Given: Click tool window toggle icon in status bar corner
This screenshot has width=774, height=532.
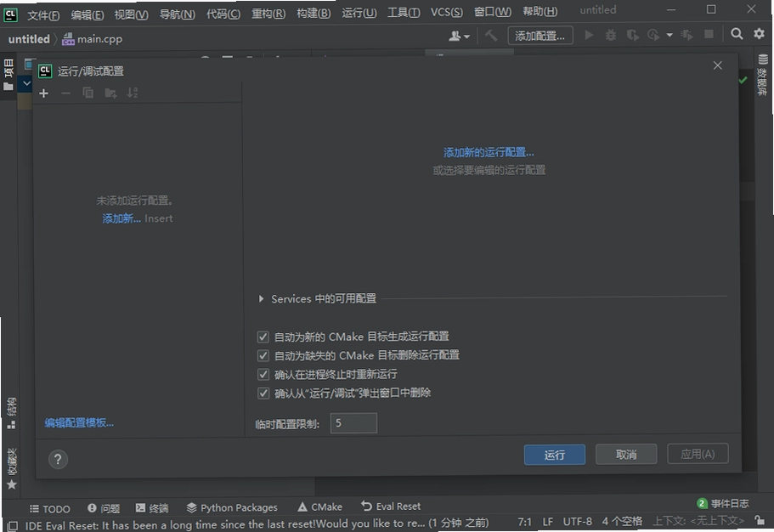Looking at the screenshot, I should [13, 525].
